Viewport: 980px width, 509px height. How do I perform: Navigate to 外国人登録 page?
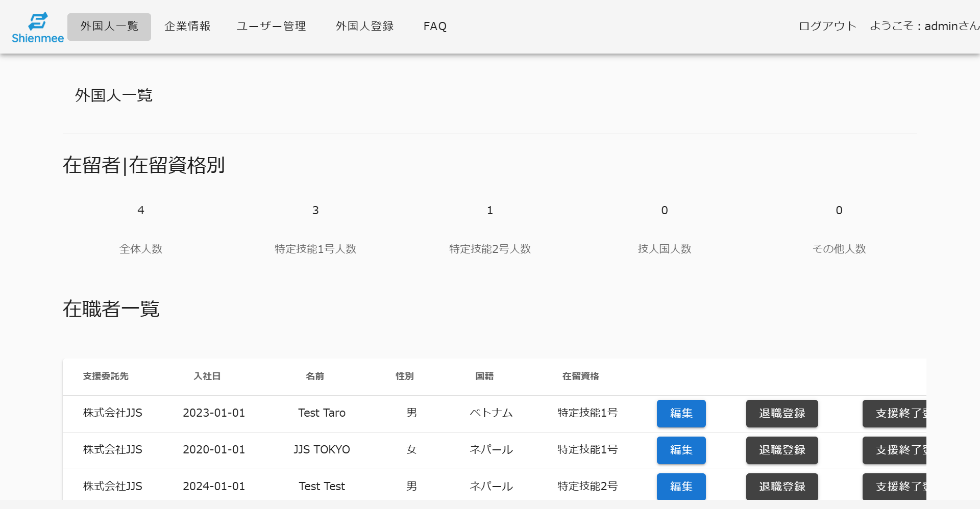pyautogui.click(x=364, y=27)
